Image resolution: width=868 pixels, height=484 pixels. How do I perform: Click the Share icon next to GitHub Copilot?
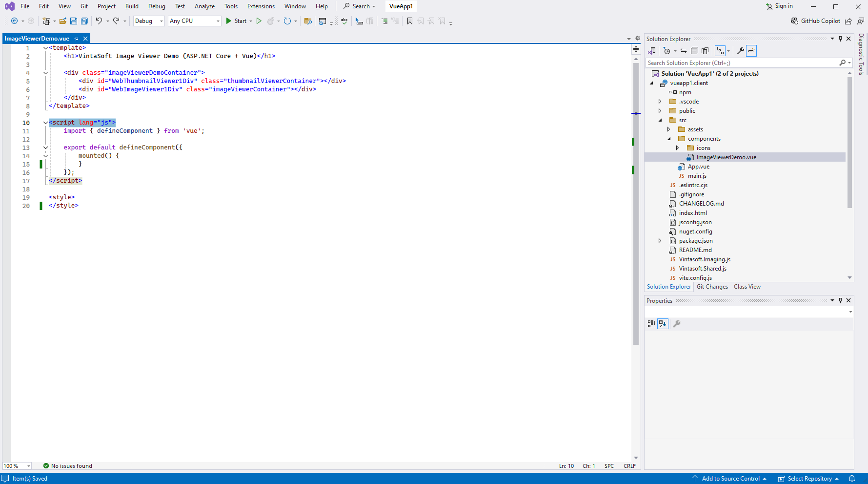tap(848, 21)
